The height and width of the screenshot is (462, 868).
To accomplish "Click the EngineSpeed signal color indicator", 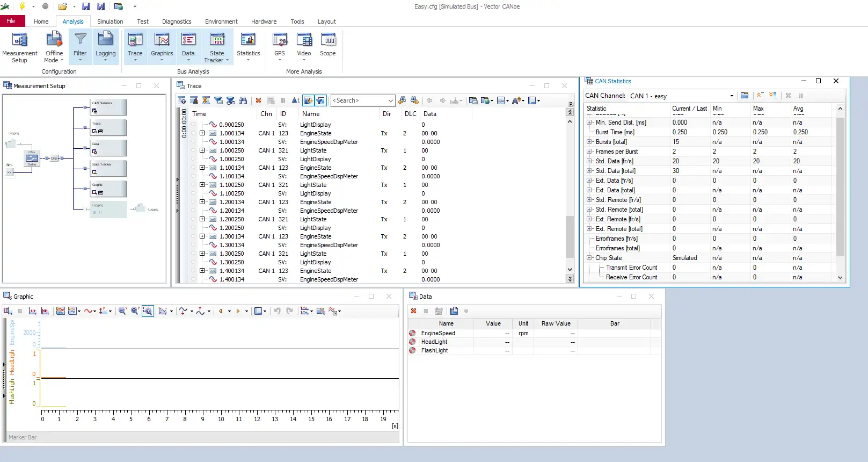I will 412,333.
